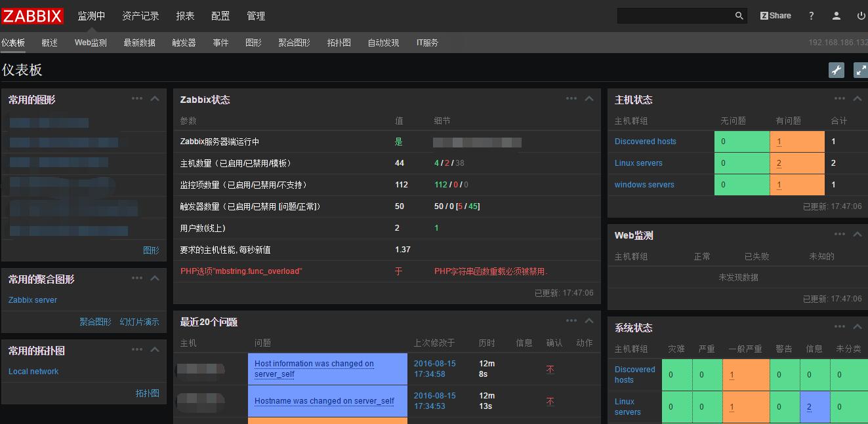Switch to the 最新数据 submenu tab
868x424 pixels.
pos(139,43)
